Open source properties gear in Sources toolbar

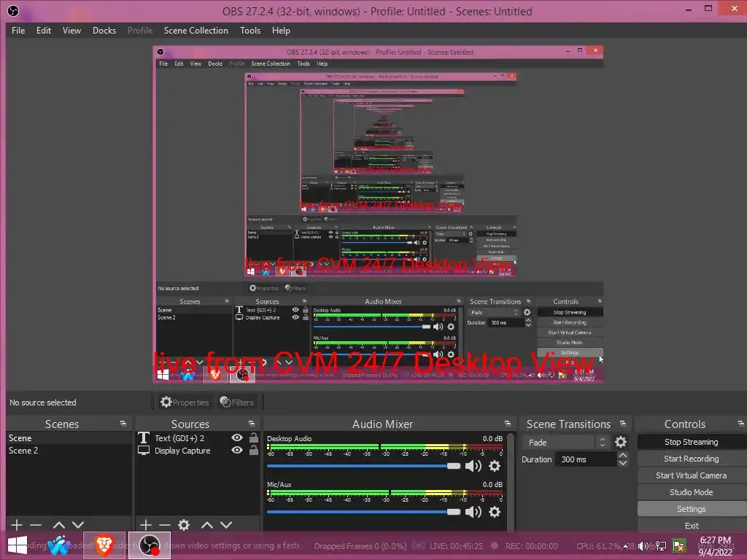[184, 525]
